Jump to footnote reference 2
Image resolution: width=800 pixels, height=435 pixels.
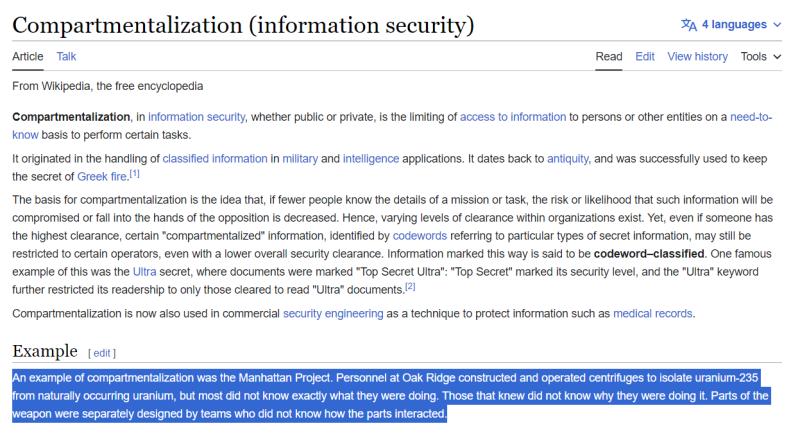point(410,286)
